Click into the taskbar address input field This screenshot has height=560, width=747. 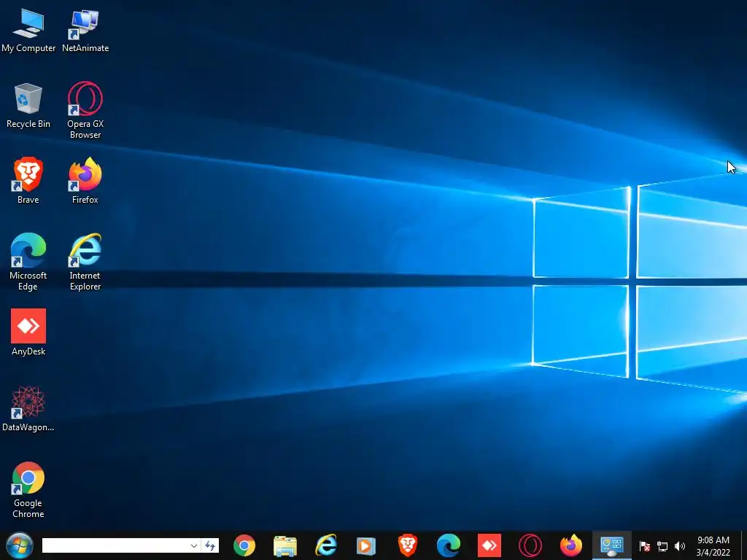[115, 545]
